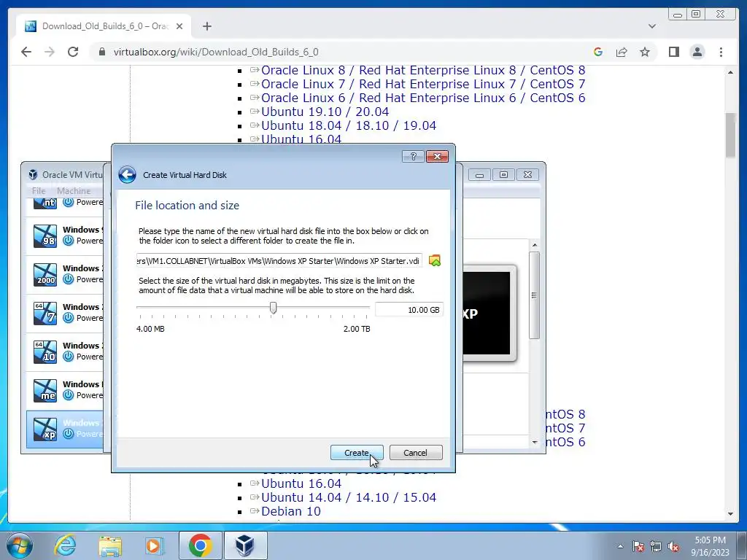The width and height of the screenshot is (747, 560).
Task: Open the Ubuntu 14.04 / 14.10 / 15.04 link
Action: click(x=349, y=497)
